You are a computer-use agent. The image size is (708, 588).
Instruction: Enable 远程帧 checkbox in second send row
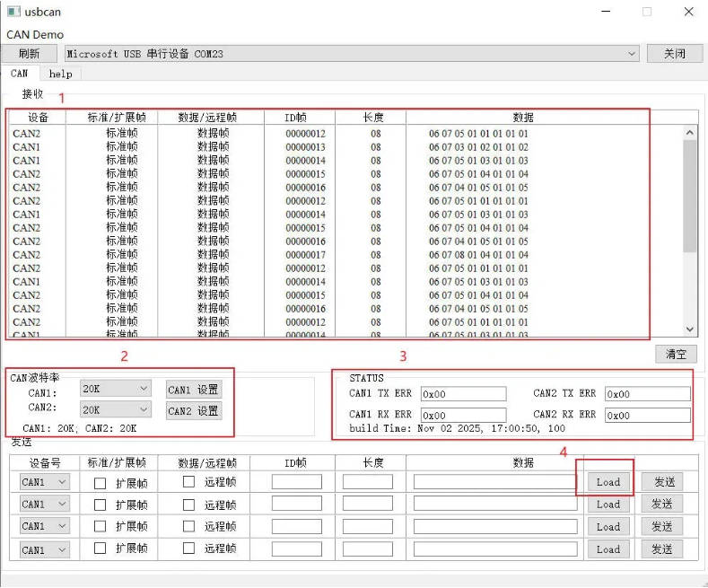point(188,505)
